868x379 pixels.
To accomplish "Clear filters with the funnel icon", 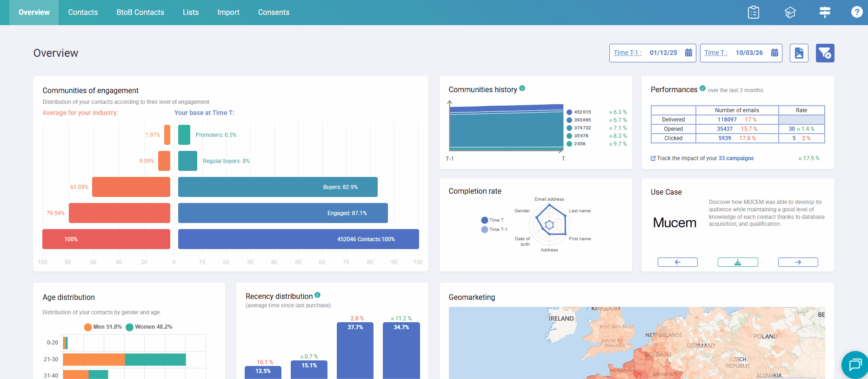I will click(825, 53).
